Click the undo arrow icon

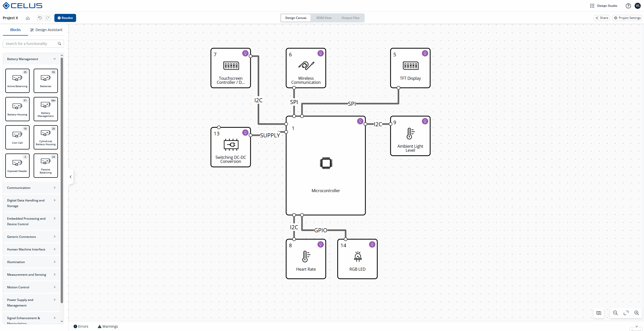pos(40,18)
